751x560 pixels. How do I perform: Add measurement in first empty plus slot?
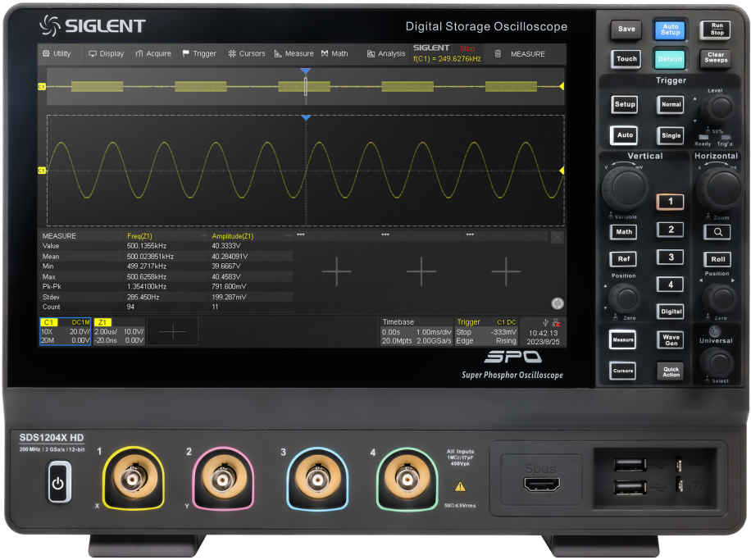(337, 271)
